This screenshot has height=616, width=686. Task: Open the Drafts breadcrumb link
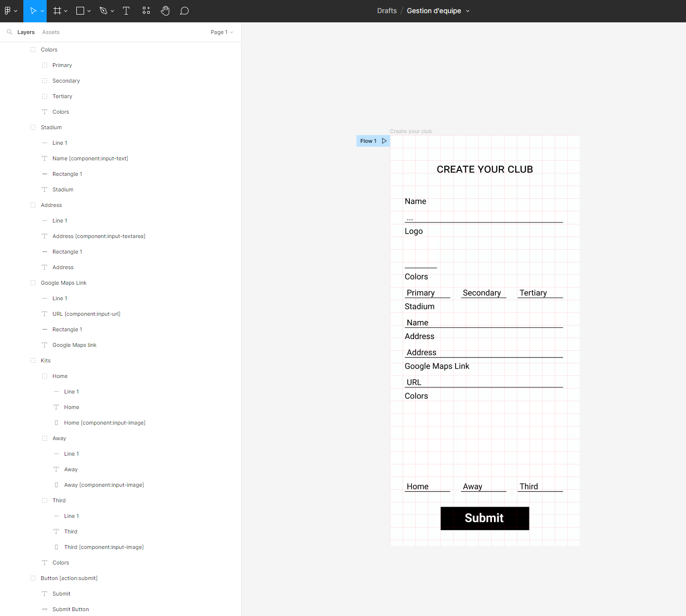click(387, 11)
